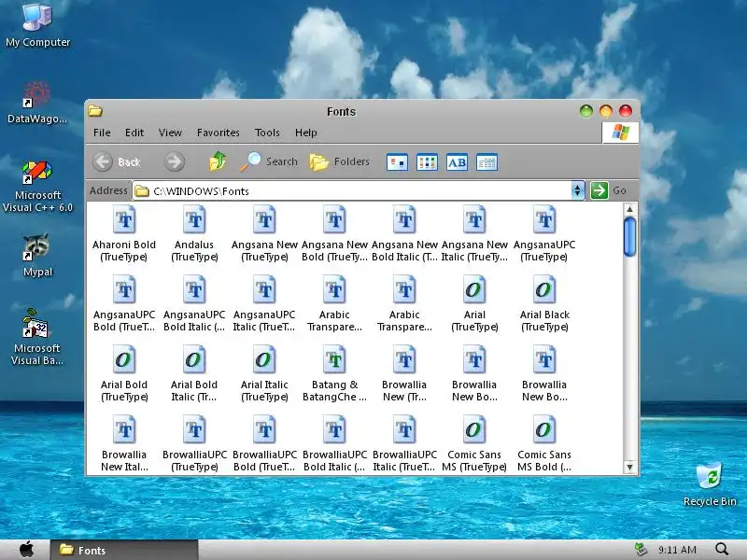747x560 pixels.
Task: Select the Arial Black font
Action: click(544, 304)
